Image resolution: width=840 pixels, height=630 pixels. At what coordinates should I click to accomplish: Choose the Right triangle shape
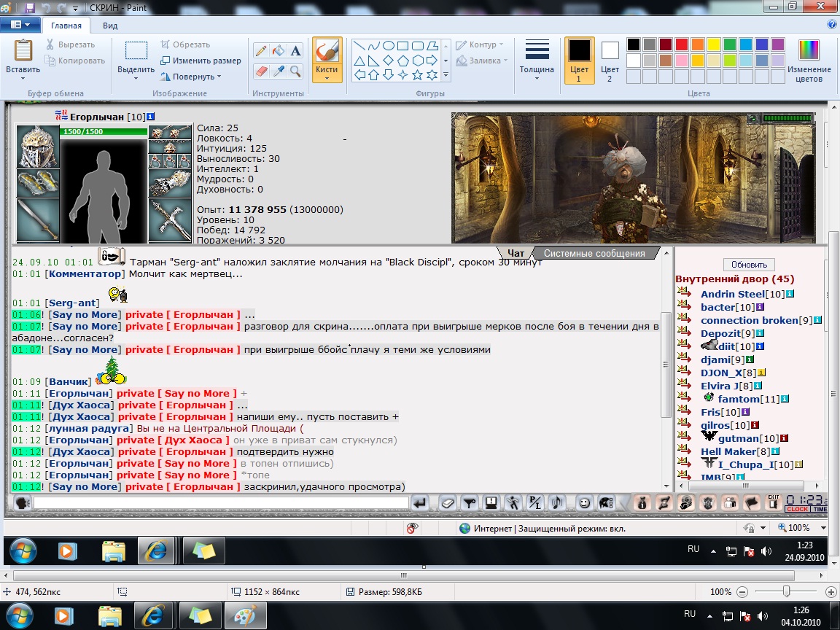pyautogui.click(x=374, y=61)
